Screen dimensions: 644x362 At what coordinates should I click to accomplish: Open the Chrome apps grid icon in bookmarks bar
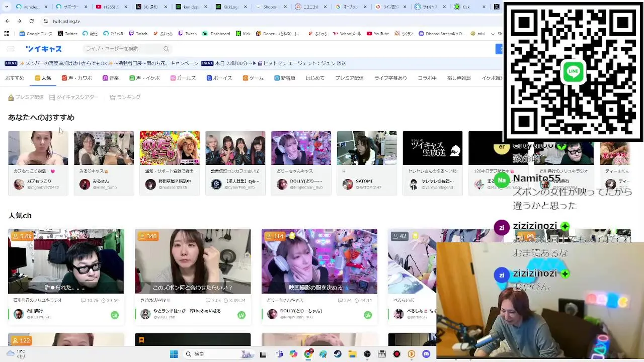7,34
